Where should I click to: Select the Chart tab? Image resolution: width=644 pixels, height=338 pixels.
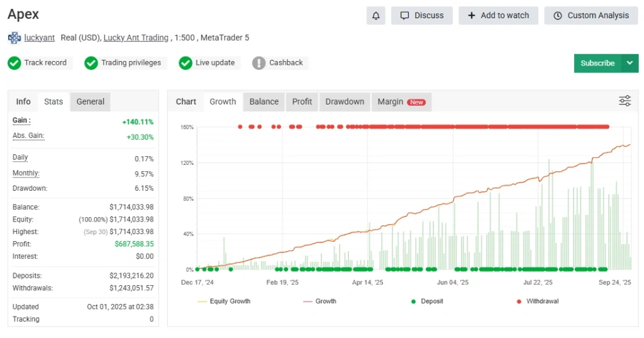(186, 101)
